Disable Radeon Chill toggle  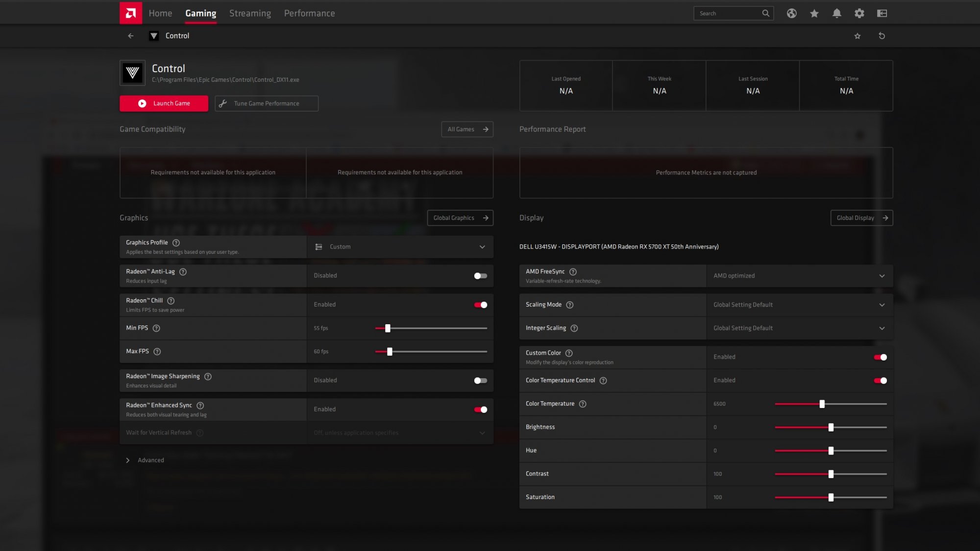tap(480, 305)
